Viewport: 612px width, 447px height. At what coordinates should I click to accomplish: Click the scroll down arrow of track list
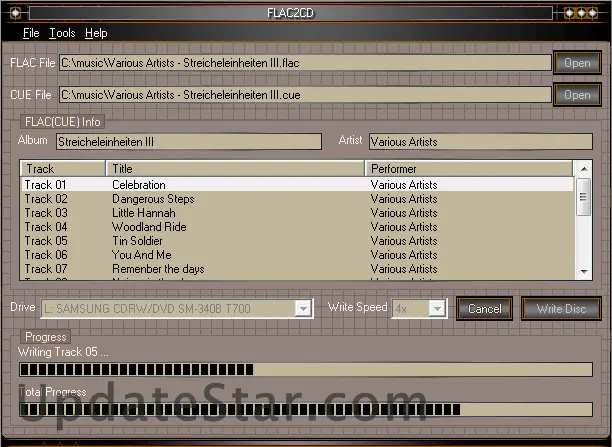(x=583, y=270)
